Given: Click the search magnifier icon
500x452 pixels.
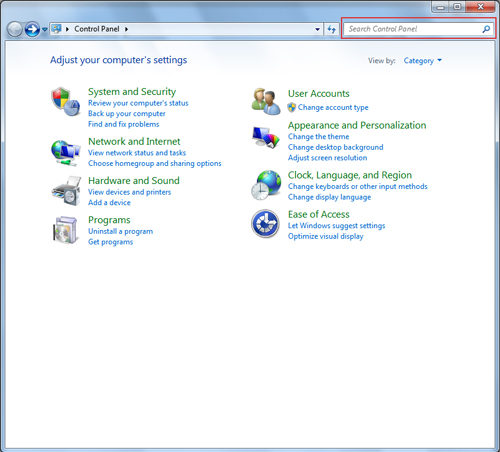Looking at the screenshot, I should click(x=486, y=29).
